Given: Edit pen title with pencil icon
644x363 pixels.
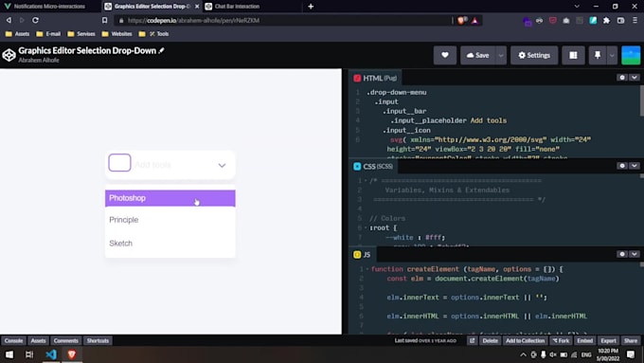Looking at the screenshot, I should click(161, 50).
